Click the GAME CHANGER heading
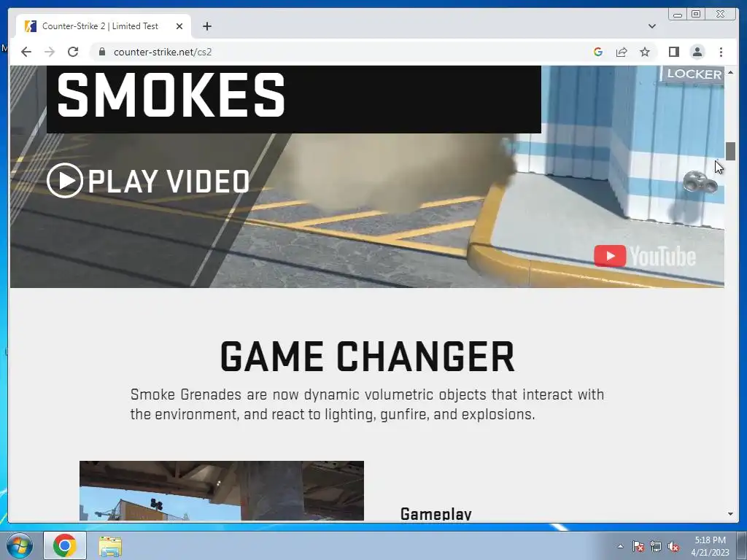747x560 pixels. [368, 356]
